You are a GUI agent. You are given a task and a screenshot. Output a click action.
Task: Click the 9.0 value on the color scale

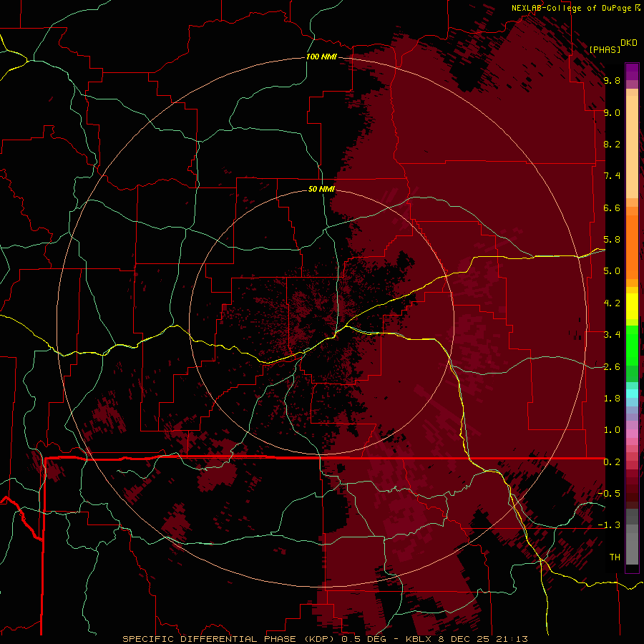pyautogui.click(x=612, y=112)
